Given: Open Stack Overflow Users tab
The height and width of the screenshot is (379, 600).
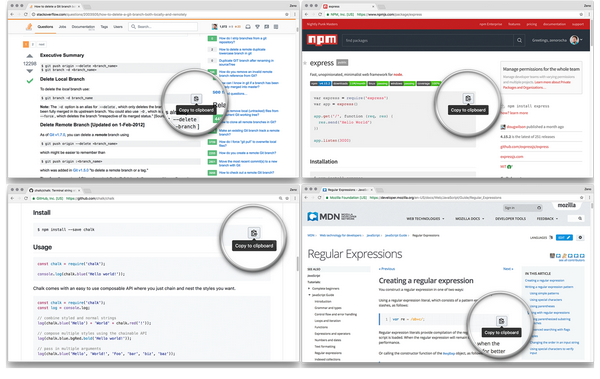Looking at the screenshot, I should pos(118,27).
